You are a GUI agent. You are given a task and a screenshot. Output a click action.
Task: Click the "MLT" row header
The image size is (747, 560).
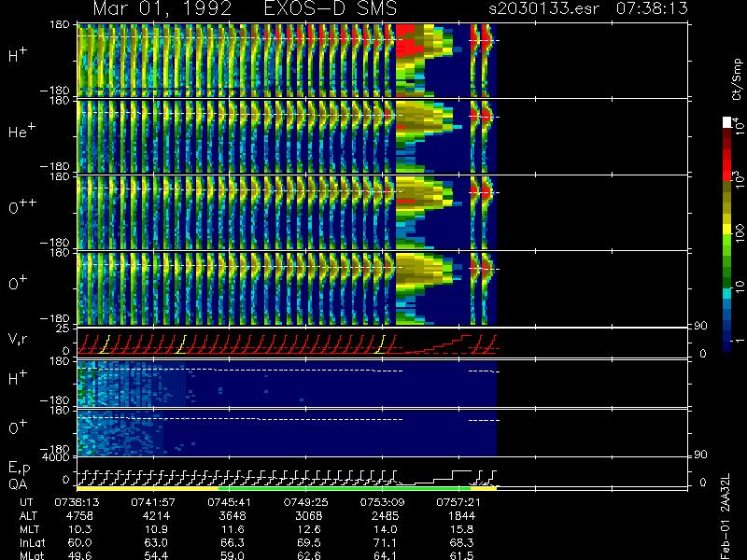pos(29,529)
